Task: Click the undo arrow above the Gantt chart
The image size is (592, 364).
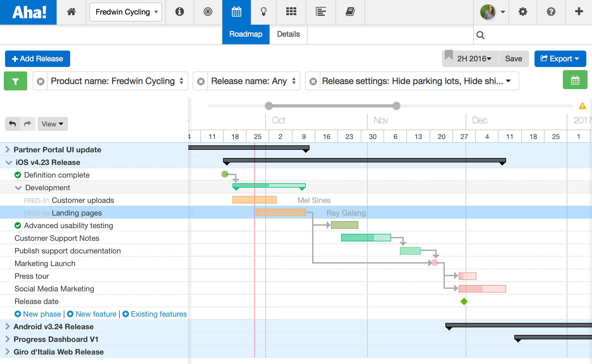Action: click(x=12, y=124)
